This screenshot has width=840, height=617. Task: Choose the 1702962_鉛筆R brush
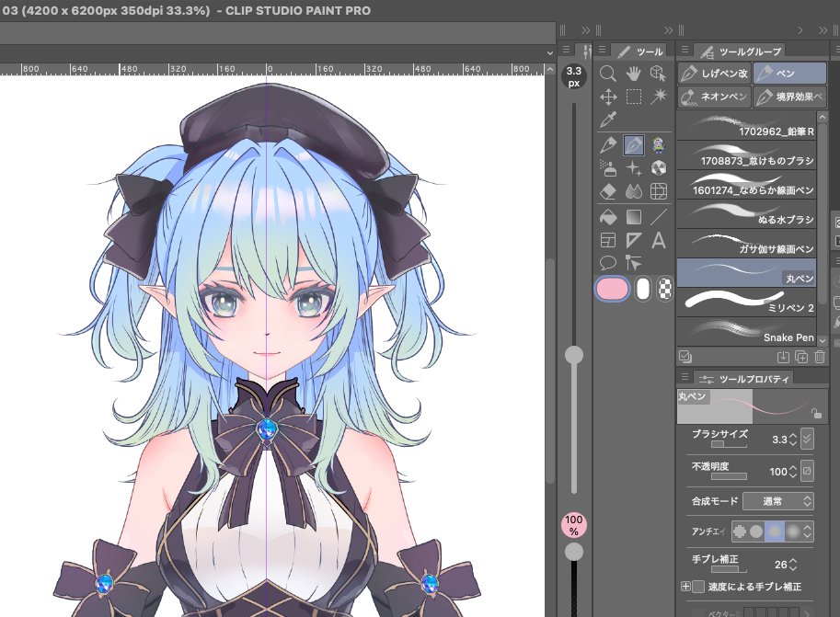click(x=747, y=126)
